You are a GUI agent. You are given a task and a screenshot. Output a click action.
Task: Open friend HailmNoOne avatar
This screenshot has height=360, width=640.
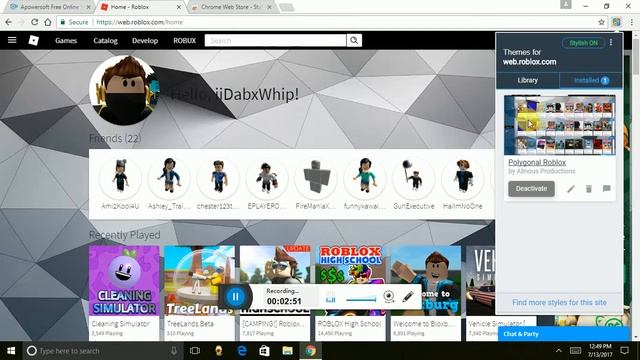coord(462,178)
